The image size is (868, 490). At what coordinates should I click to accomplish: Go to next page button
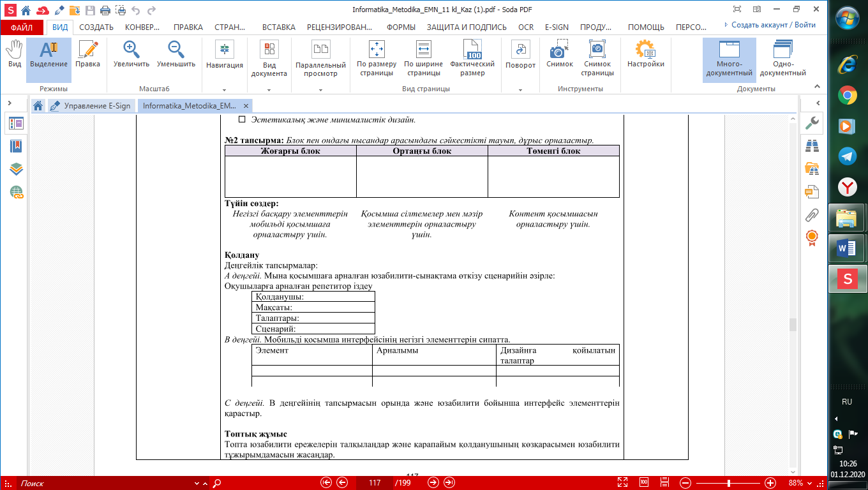pos(433,482)
